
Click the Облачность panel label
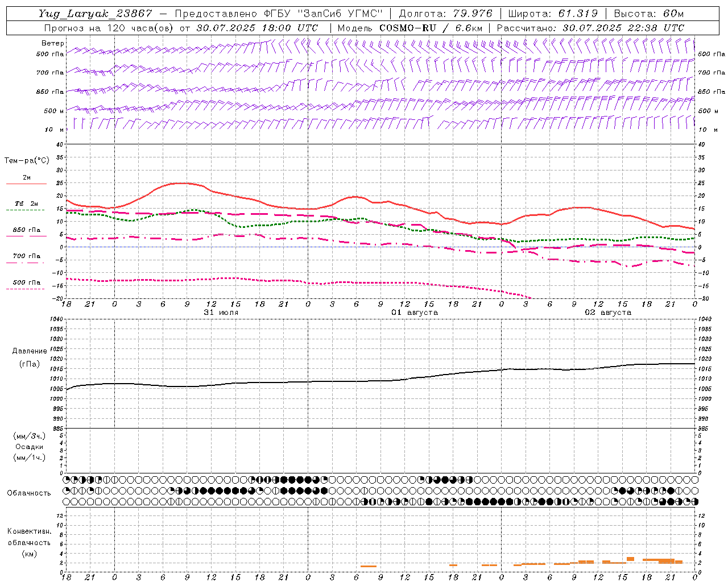tap(29, 493)
